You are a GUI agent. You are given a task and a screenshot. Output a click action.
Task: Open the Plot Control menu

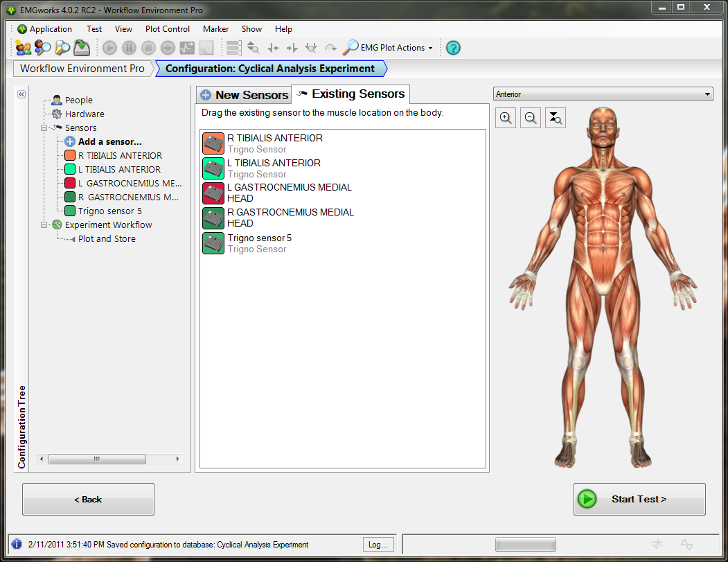(x=167, y=29)
